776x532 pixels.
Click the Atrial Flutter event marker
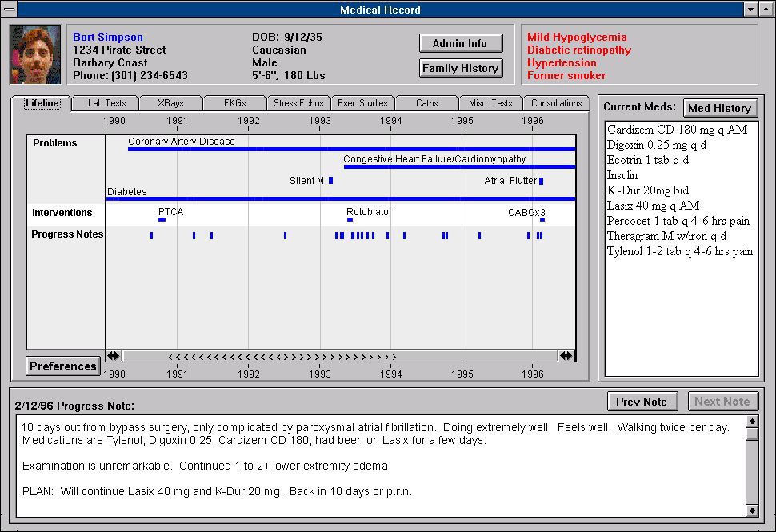541,181
